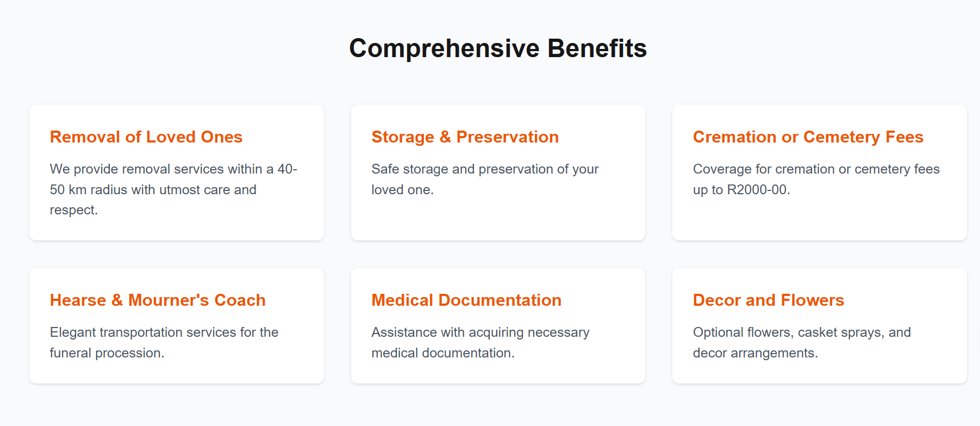Select the Removal of Loved Ones card
Screen dimensions: 980x426
pos(177,172)
